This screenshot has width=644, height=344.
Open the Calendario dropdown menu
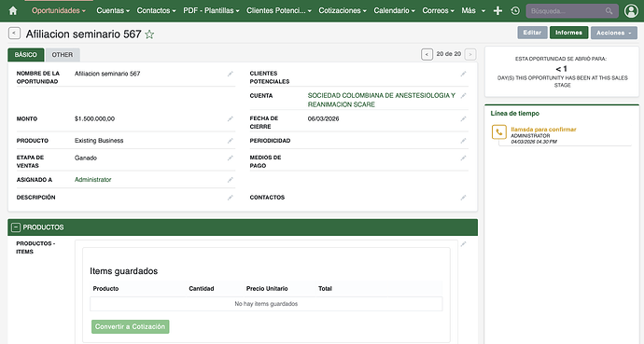[394, 10]
